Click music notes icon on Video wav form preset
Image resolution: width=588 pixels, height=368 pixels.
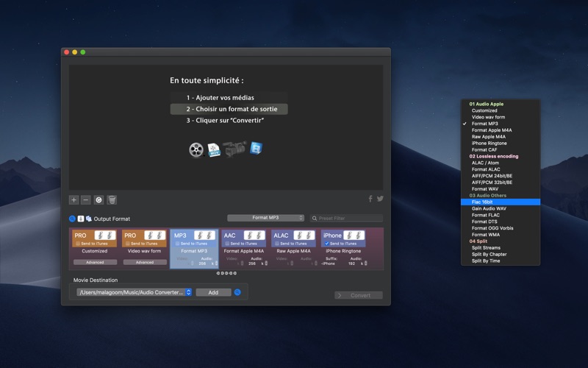(155, 236)
